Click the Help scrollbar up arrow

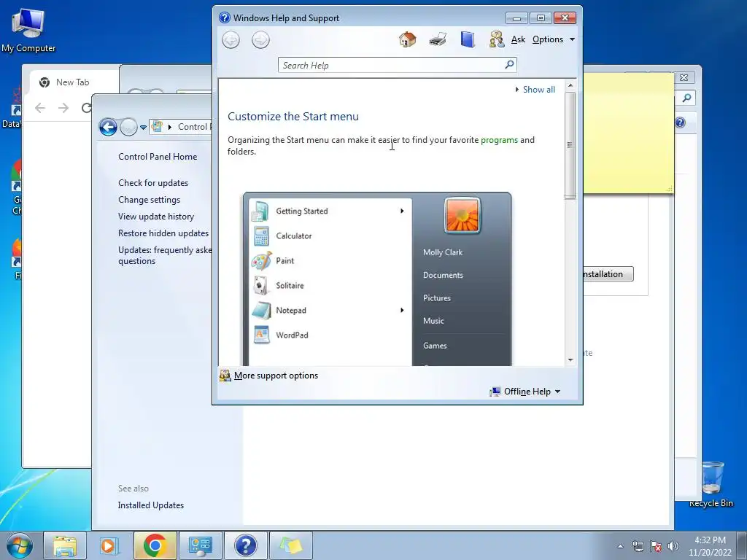(570, 85)
